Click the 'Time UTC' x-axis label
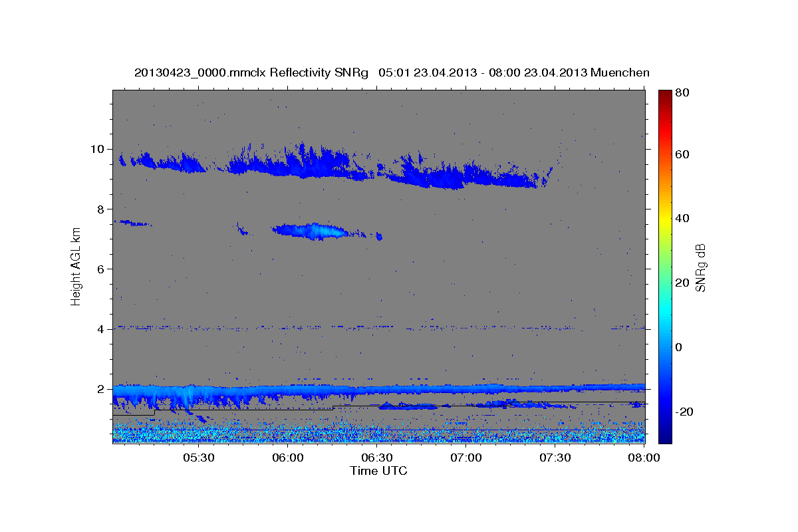Screen dimensions: 798x532 [378, 471]
